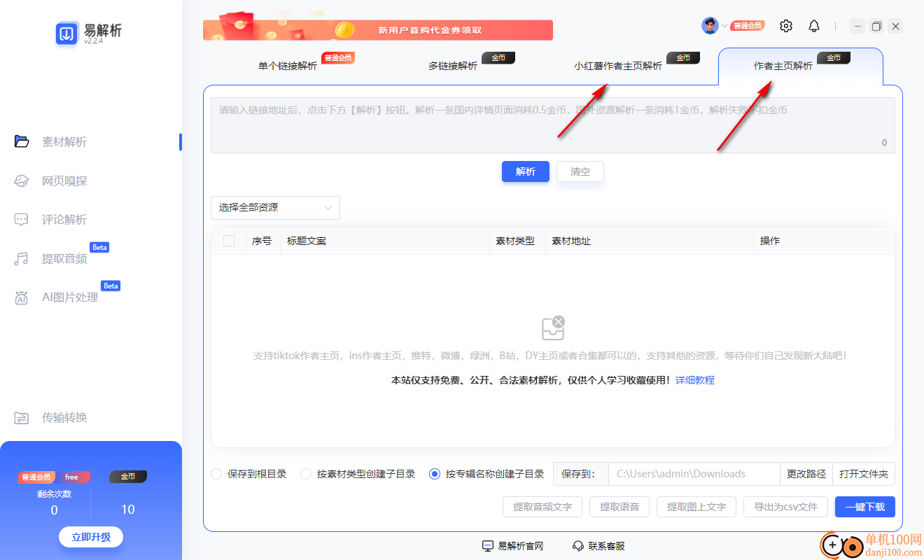Expand the 选择全部资源 dropdown
This screenshot has width=924, height=560.
pyautogui.click(x=275, y=207)
